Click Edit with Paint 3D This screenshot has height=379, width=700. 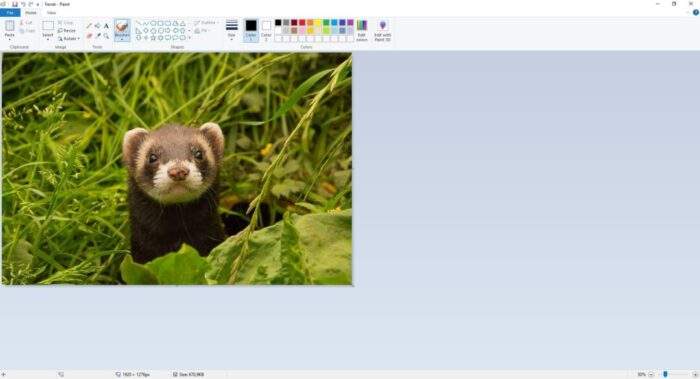point(383,30)
